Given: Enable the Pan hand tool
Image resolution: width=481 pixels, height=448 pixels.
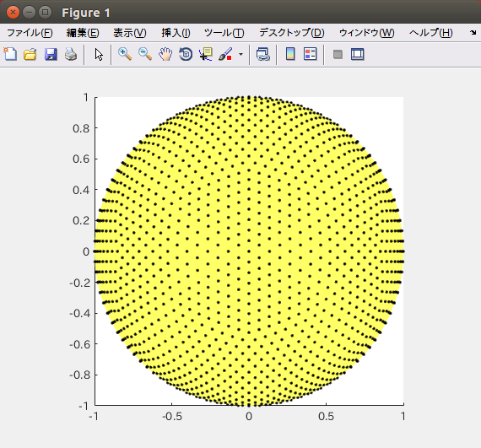Looking at the screenshot, I should (x=165, y=54).
